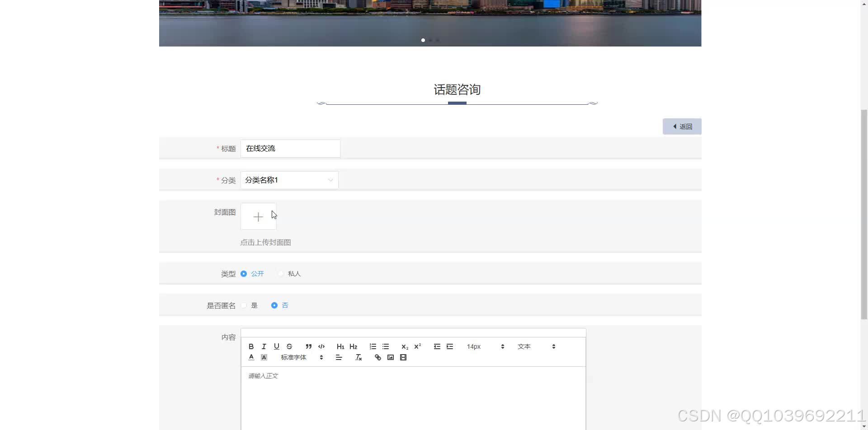Choose 是 for 是否匿名

[x=244, y=305]
